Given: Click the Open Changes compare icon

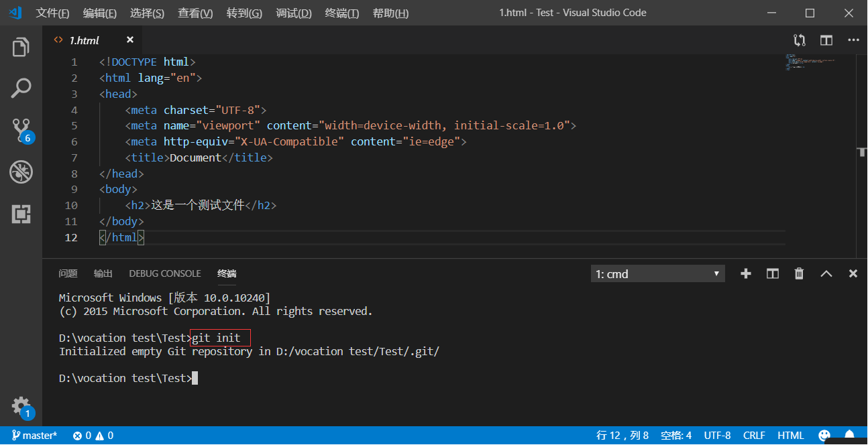Looking at the screenshot, I should 799,40.
